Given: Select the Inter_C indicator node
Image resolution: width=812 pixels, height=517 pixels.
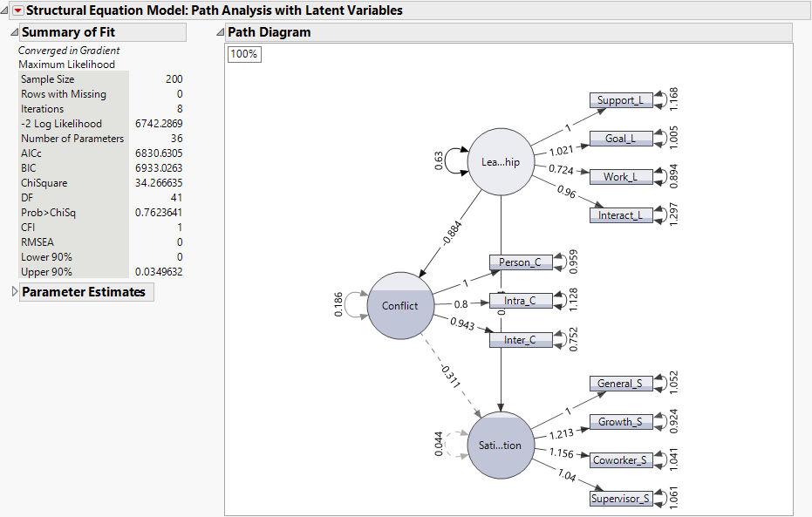Looking at the screenshot, I should [x=521, y=339].
